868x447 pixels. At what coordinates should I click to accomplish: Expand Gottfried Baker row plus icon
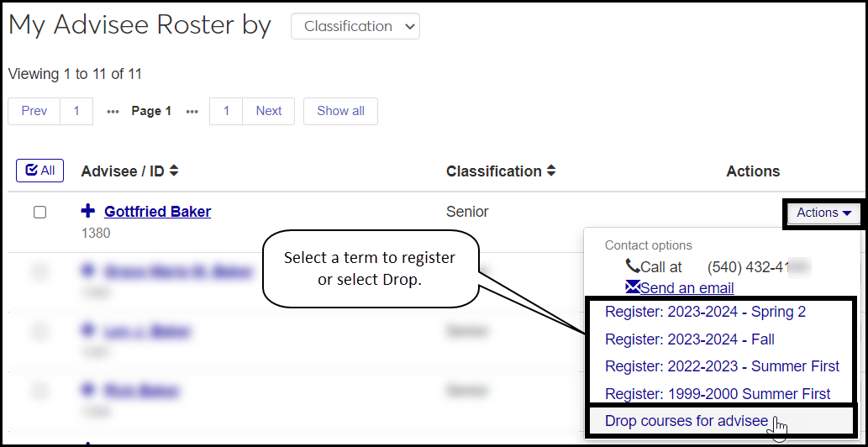pos(88,211)
